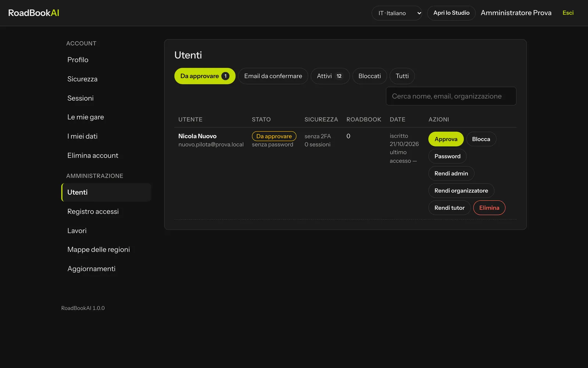The image size is (588, 368).
Task: Open Sessioni in the sidebar
Action: [x=106, y=98]
